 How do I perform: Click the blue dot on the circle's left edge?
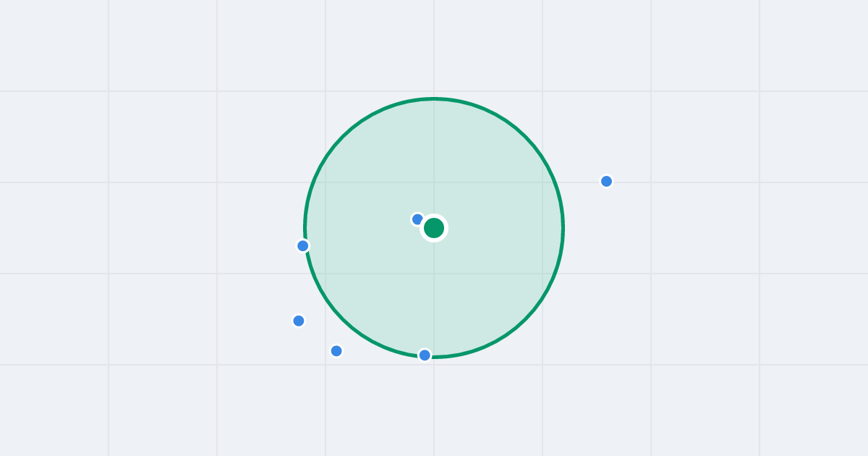click(x=303, y=246)
